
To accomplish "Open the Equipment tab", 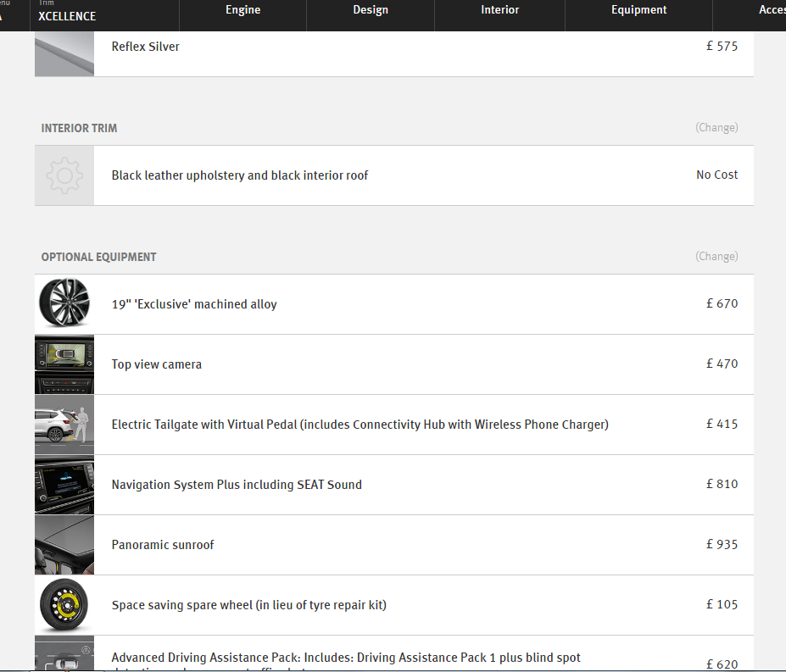I will [639, 10].
